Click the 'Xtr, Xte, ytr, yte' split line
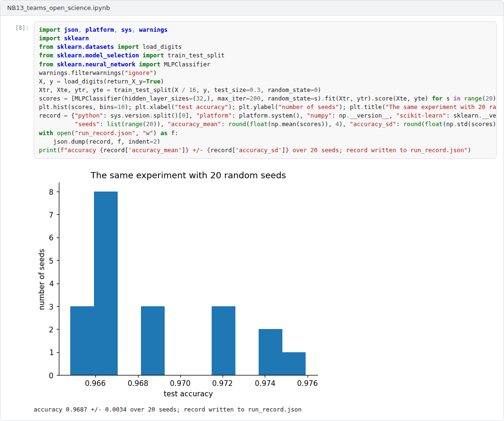Viewport: 504px width, 421px height. point(180,90)
